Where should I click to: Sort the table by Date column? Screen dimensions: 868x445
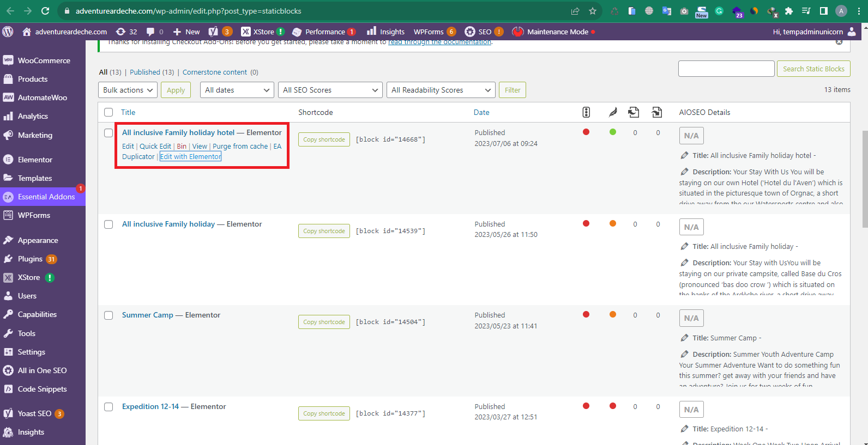481,112
